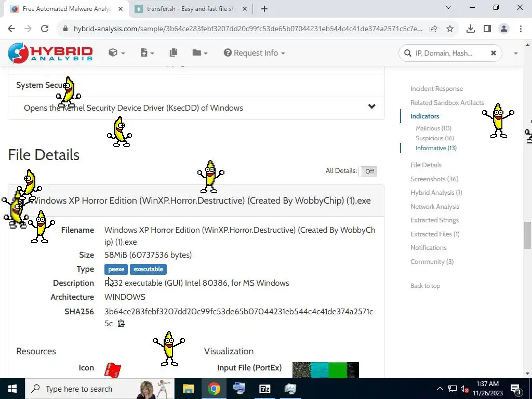Click the taskbar search box
Viewport: 532px width, 399px height.
coord(100,389)
